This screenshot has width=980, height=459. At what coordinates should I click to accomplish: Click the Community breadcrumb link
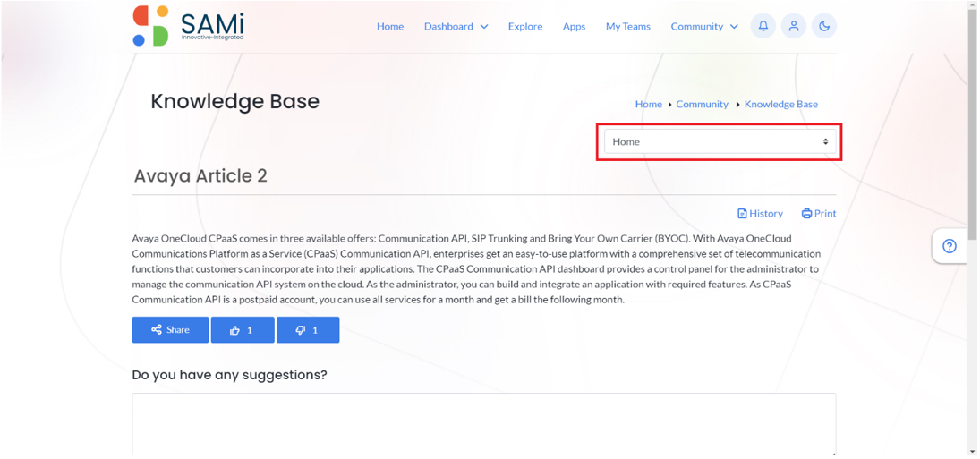click(702, 105)
